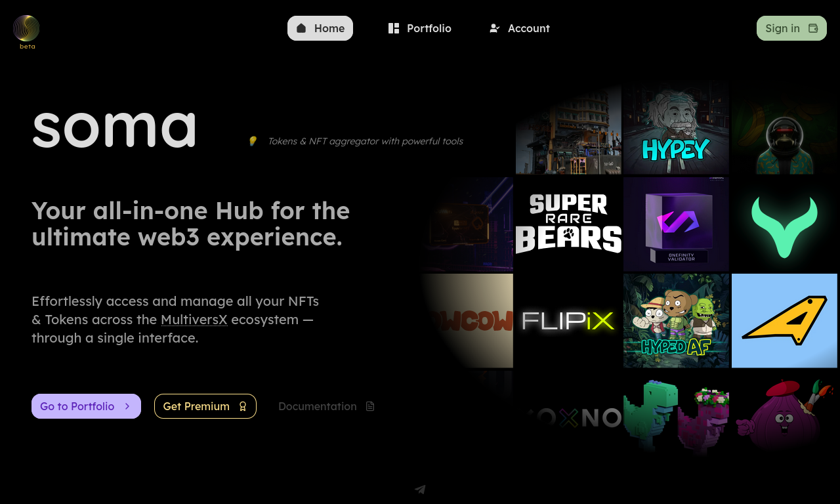Click the medal icon in Get Premium
The width and height of the screenshot is (840, 504).
[242, 406]
